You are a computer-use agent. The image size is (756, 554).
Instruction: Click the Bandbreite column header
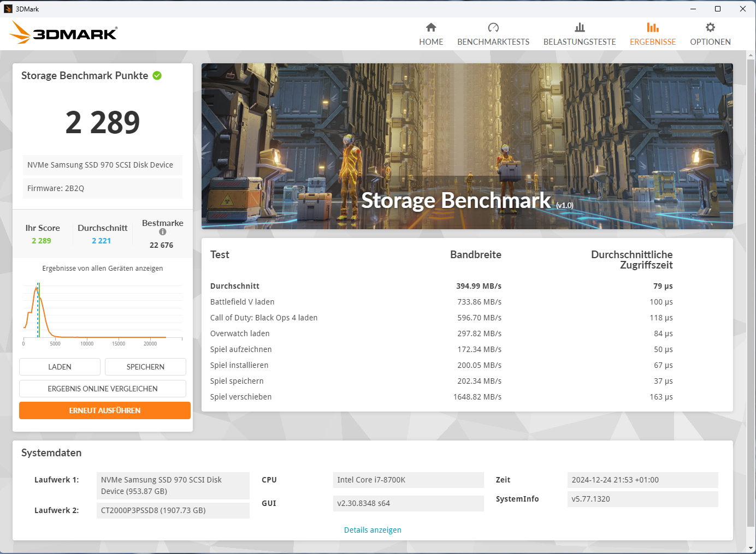[x=476, y=254]
